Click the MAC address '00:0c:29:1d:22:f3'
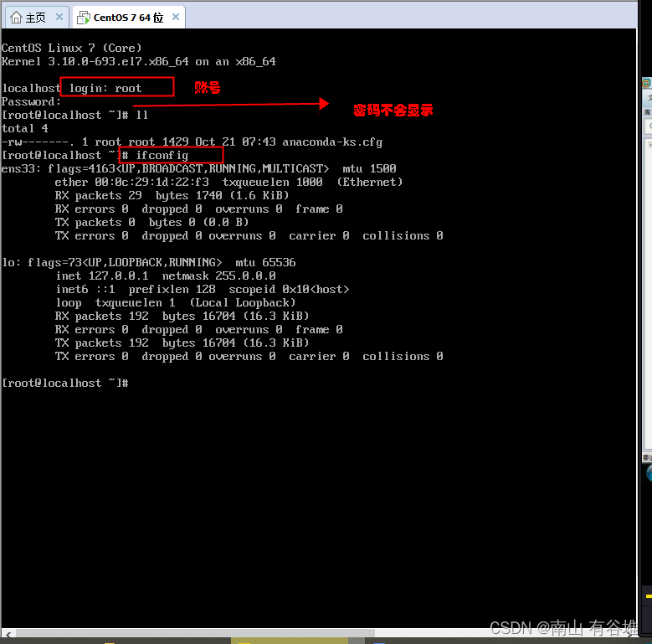Image resolution: width=652 pixels, height=644 pixels. point(151,182)
